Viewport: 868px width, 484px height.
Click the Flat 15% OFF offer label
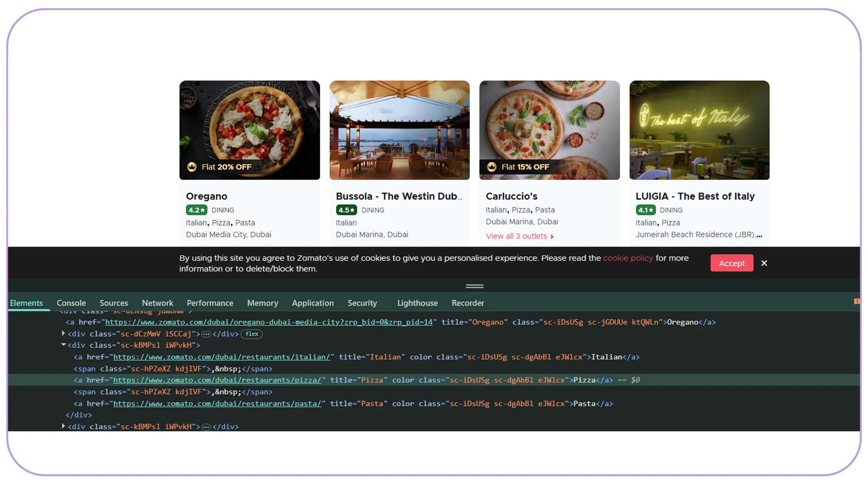(x=525, y=167)
